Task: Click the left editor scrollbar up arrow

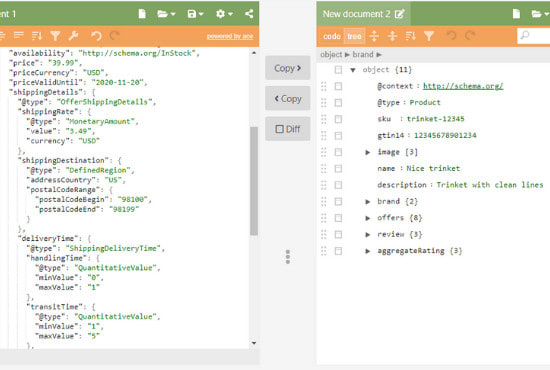Action: tap(254, 53)
